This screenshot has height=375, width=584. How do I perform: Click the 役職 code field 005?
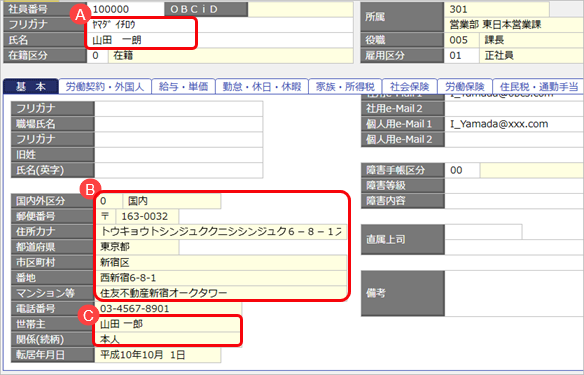click(x=461, y=40)
